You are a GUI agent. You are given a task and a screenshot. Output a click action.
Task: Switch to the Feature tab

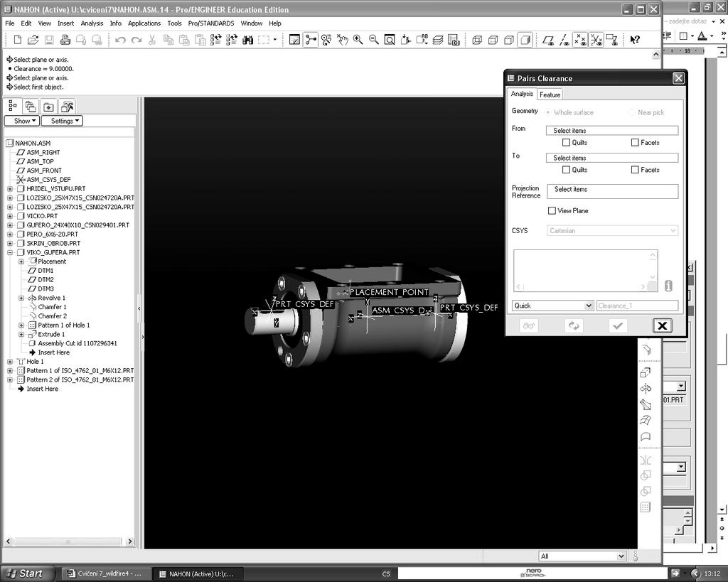coord(550,95)
